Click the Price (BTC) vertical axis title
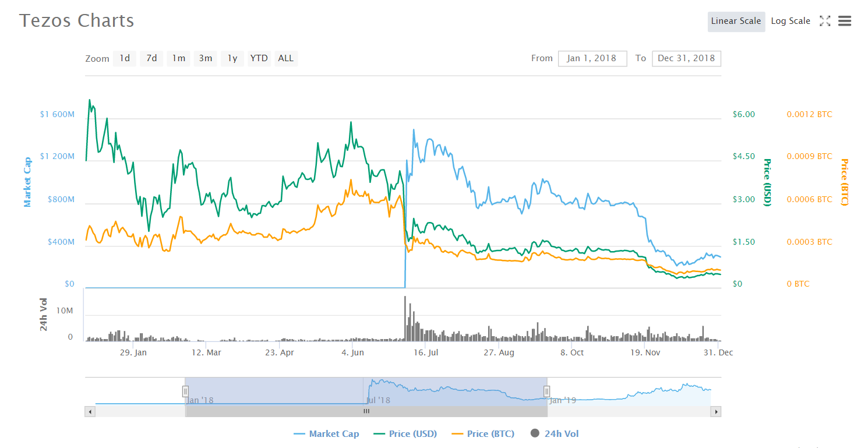 [845, 182]
